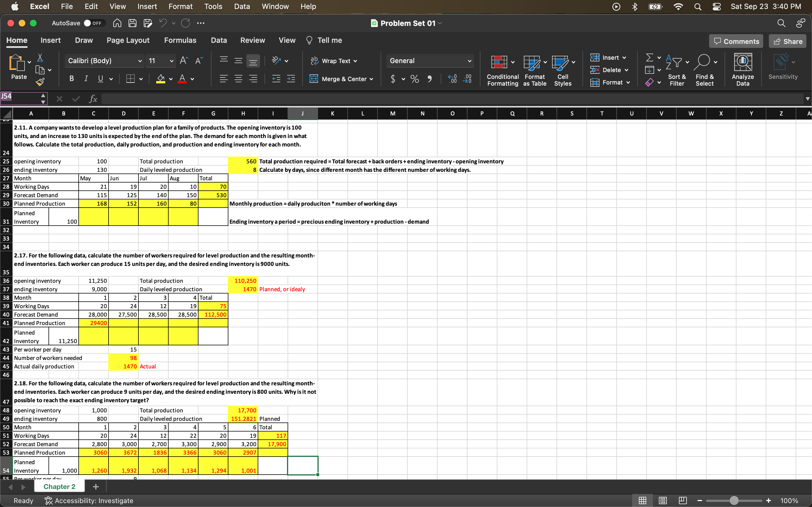812x507 pixels.
Task: Add a new worksheet with the plus button
Action: pos(96,486)
